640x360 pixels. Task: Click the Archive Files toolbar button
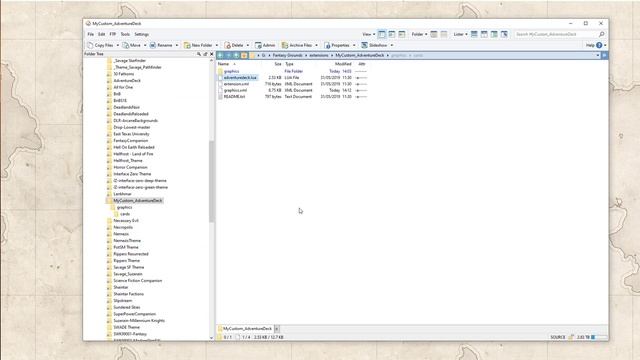(297, 45)
